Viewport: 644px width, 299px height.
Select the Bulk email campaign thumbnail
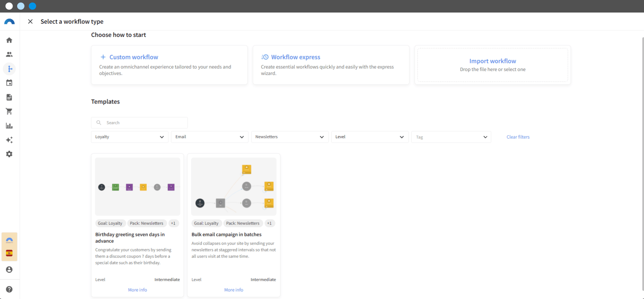coord(234,187)
